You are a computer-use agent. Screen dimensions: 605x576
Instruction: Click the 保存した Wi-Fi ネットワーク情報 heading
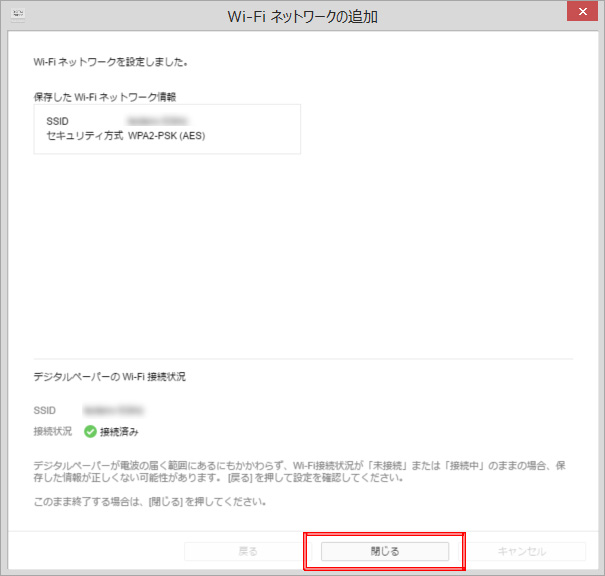coord(111,97)
